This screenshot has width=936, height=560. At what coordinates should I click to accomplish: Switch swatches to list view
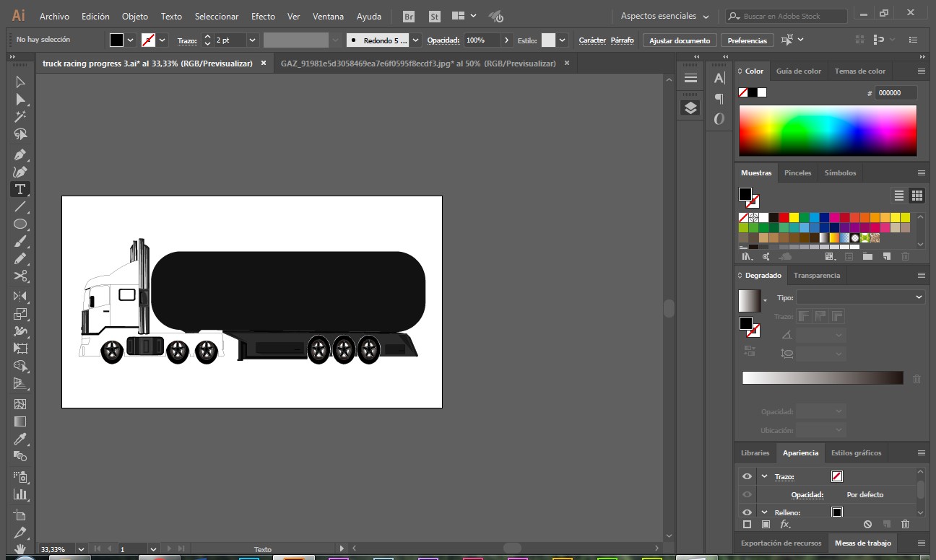(x=899, y=196)
